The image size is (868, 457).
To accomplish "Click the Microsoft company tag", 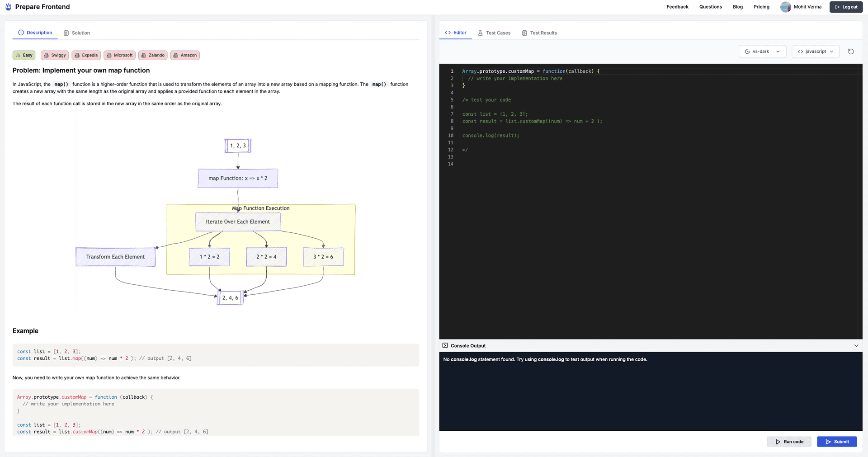I will pos(120,55).
